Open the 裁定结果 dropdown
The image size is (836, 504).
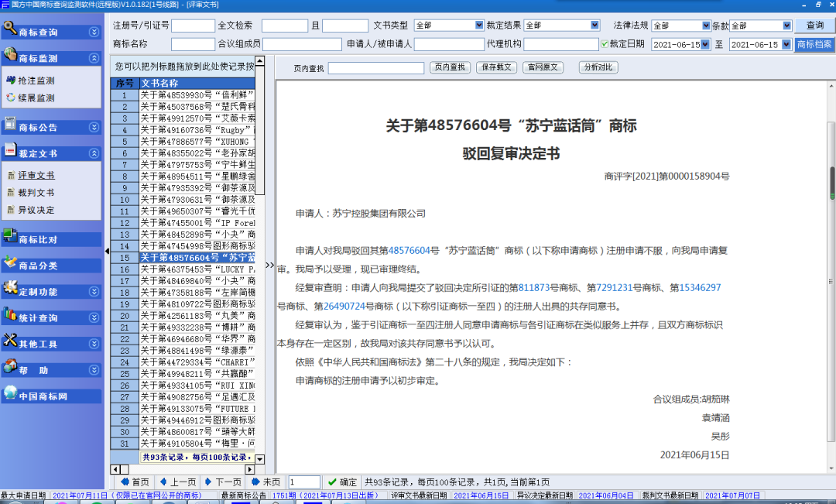pyautogui.click(x=594, y=25)
